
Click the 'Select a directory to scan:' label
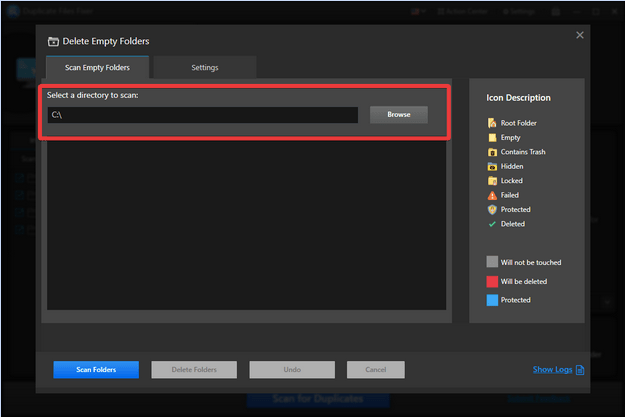point(92,95)
